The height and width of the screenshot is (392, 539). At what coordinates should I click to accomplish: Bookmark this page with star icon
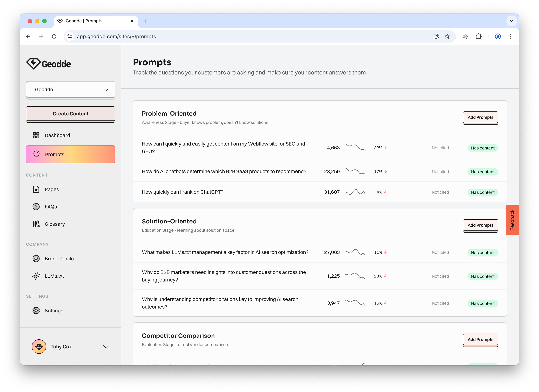(447, 36)
